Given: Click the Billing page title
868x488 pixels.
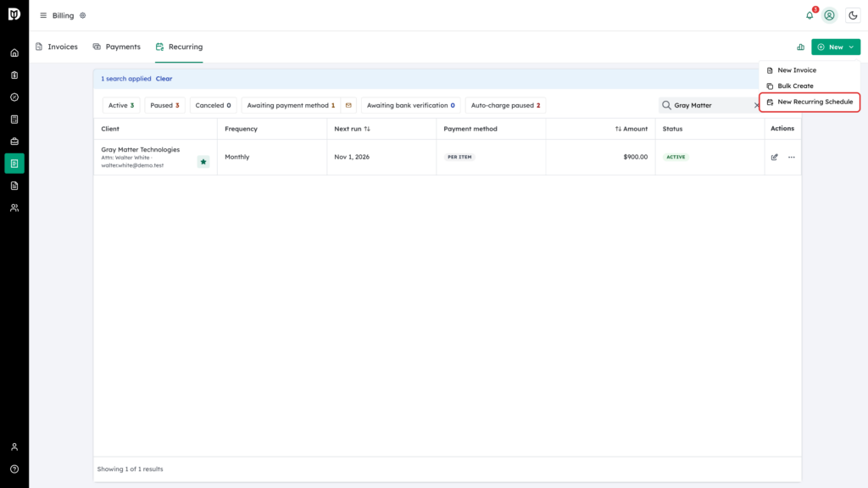Looking at the screenshot, I should pyautogui.click(x=63, y=15).
